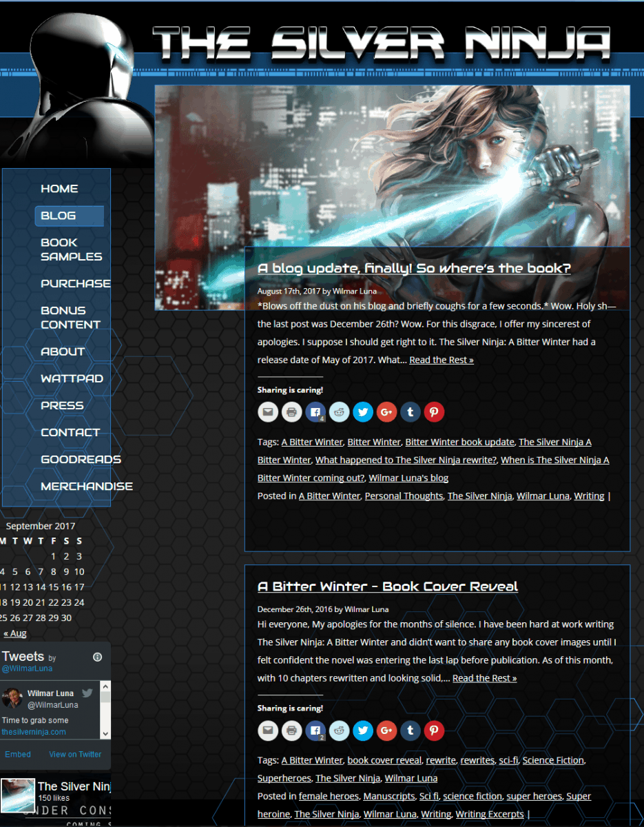Screen dimensions: 644x827
Task: Open the Goodreads menu item
Action: [x=81, y=459]
